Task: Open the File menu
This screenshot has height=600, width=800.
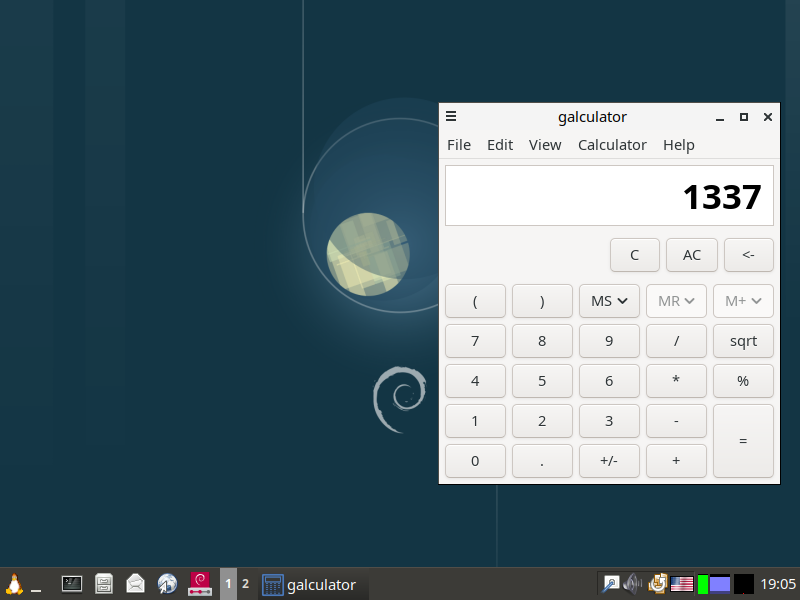Action: [459, 145]
